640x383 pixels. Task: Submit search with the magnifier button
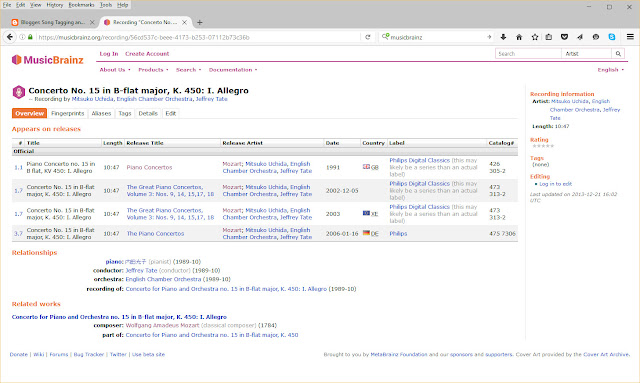pos(618,53)
